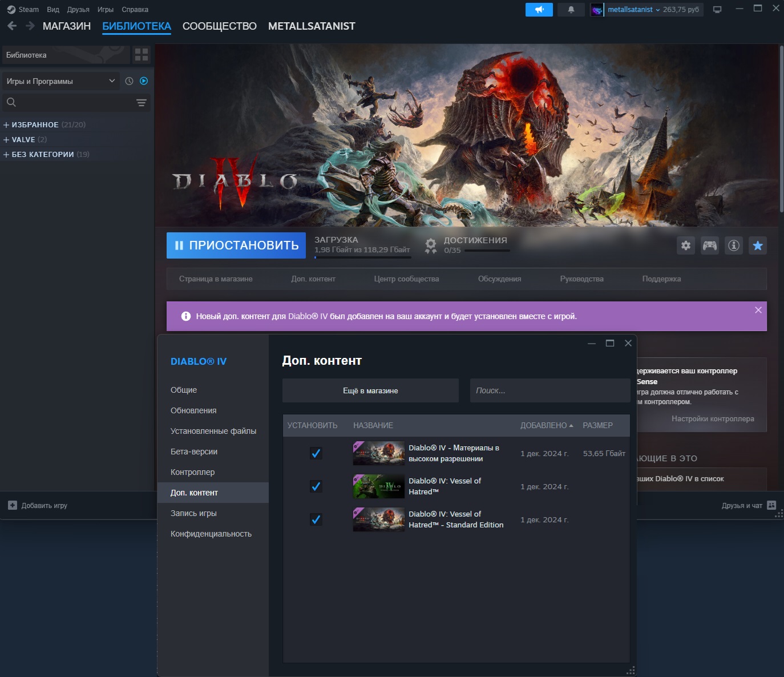Switch library to grid view icon

[x=142, y=55]
